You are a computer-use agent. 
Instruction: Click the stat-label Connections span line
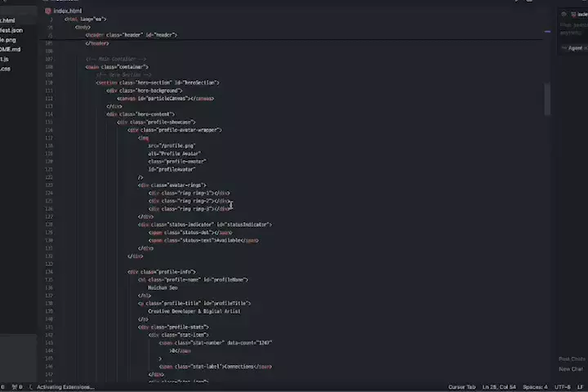point(216,367)
